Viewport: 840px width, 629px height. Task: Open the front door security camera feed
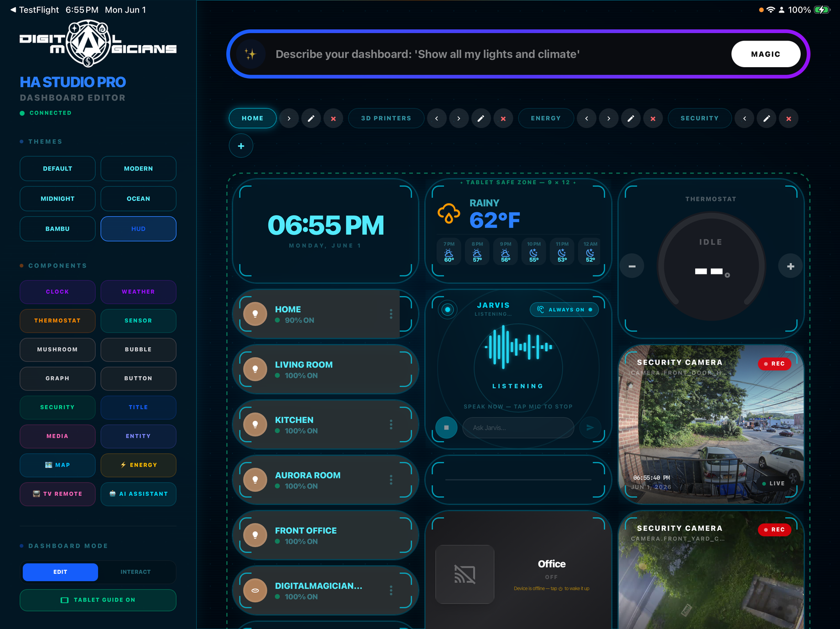tap(711, 424)
